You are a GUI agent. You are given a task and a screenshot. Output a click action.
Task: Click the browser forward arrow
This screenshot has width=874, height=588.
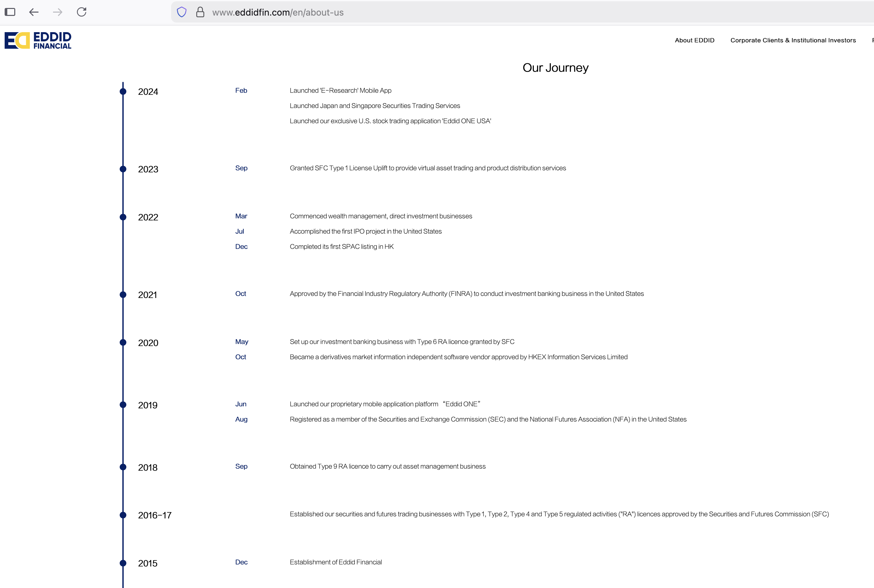point(58,12)
